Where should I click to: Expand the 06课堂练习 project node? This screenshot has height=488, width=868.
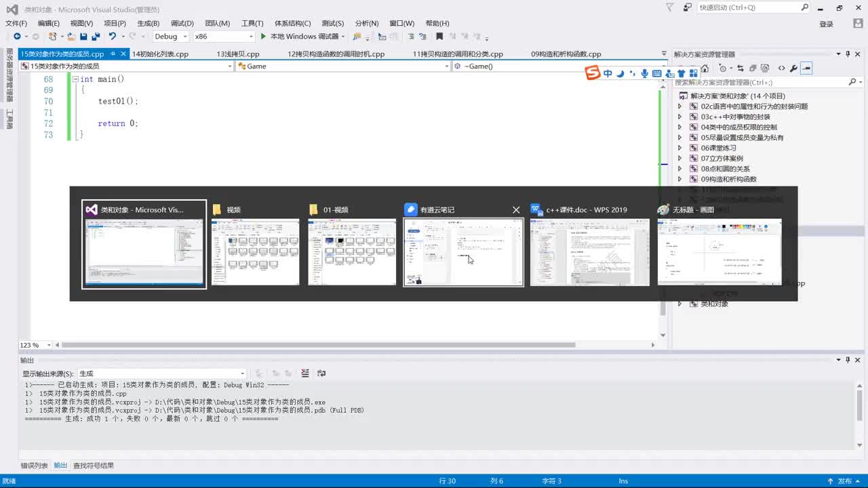pyautogui.click(x=680, y=148)
